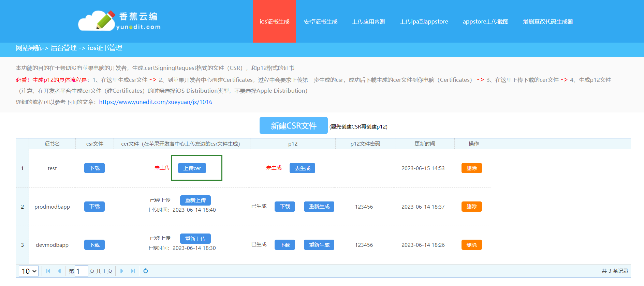Click the 未上传 status for test

coord(162,168)
